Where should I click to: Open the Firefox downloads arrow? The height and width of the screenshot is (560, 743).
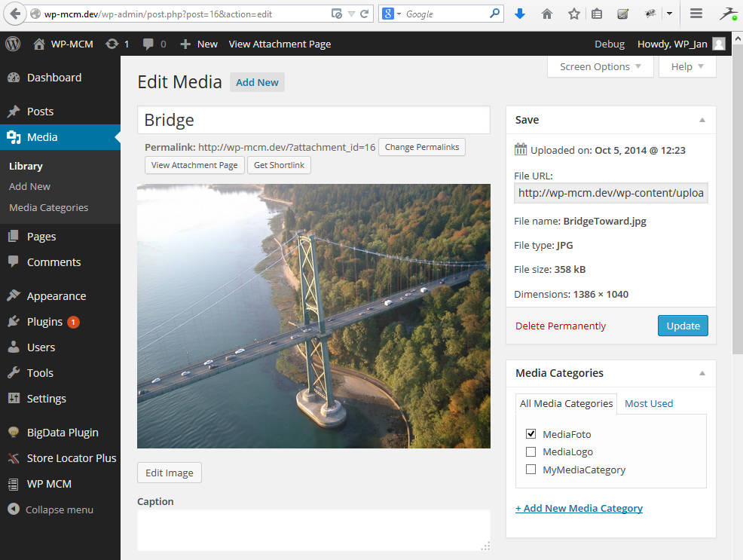click(519, 14)
